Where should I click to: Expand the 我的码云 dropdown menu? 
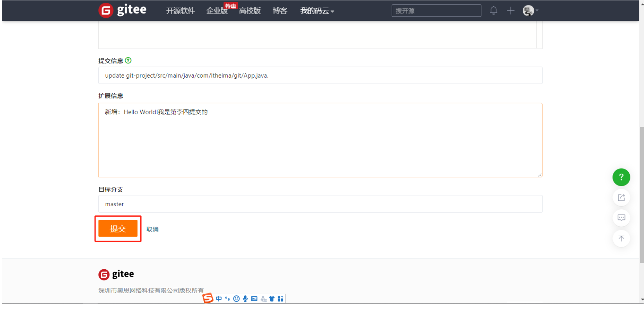coord(317,11)
